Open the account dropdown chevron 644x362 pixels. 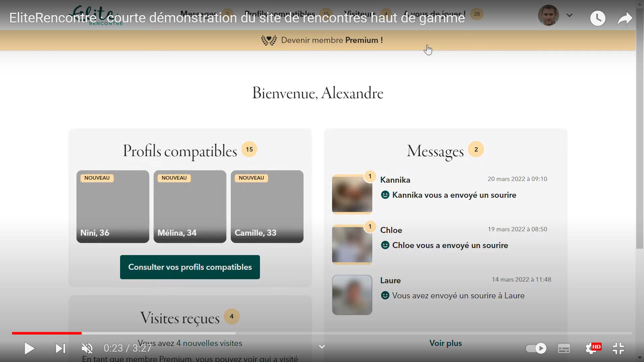570,15
